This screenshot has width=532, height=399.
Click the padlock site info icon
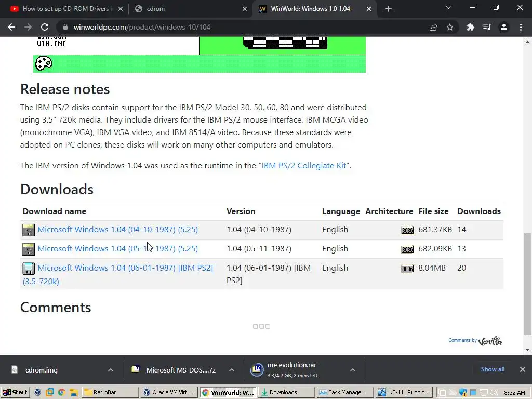(65, 27)
